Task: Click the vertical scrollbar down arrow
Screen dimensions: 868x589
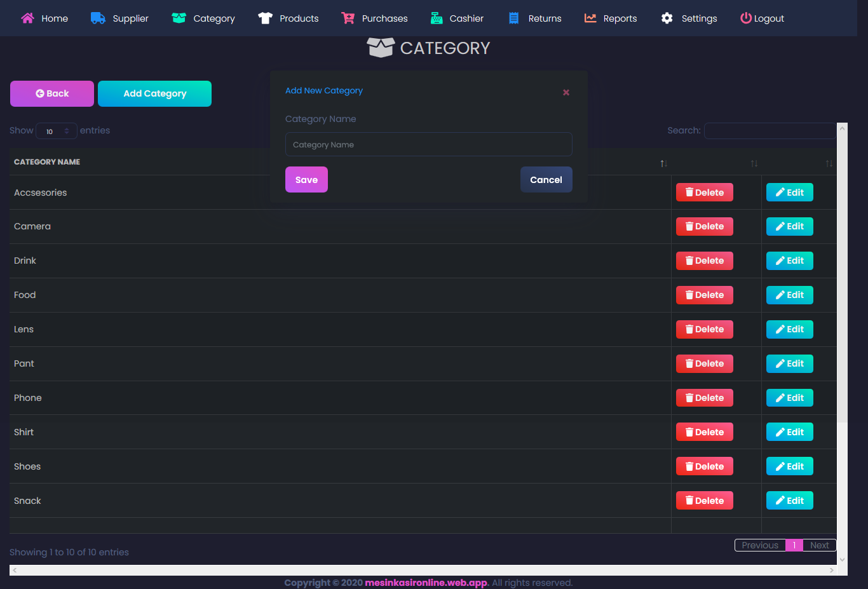Action: 843,560
